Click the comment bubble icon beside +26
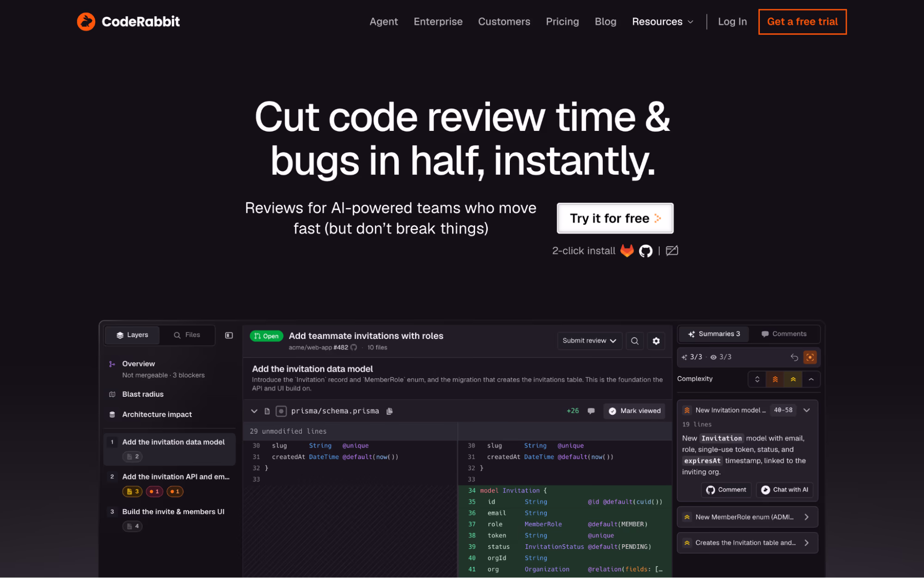924x578 pixels. pos(591,411)
